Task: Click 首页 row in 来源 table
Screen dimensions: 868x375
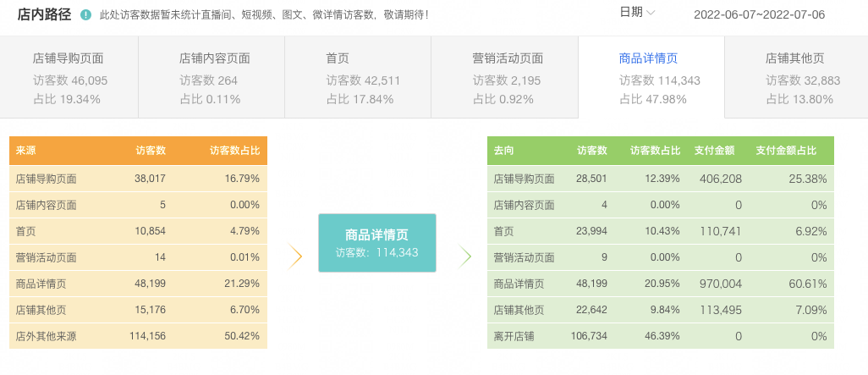Action: pos(138,231)
